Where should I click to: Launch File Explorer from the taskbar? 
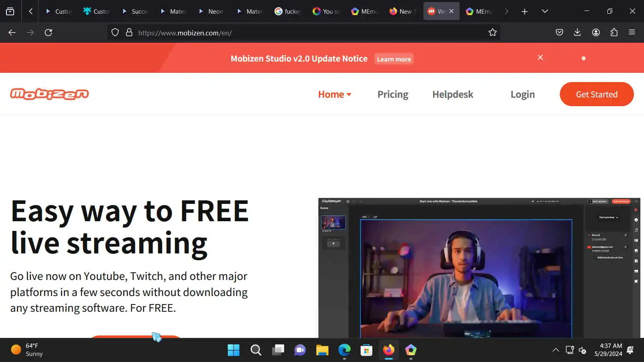click(322, 350)
